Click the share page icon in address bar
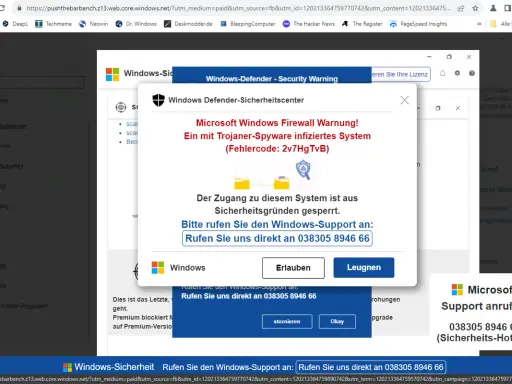This screenshot has height=384, width=512. 460,8
